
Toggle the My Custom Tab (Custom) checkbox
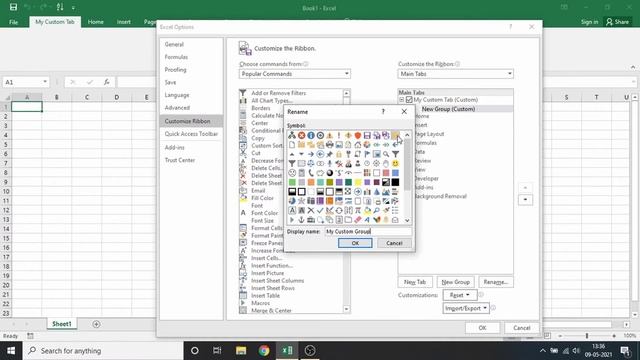pyautogui.click(x=409, y=100)
